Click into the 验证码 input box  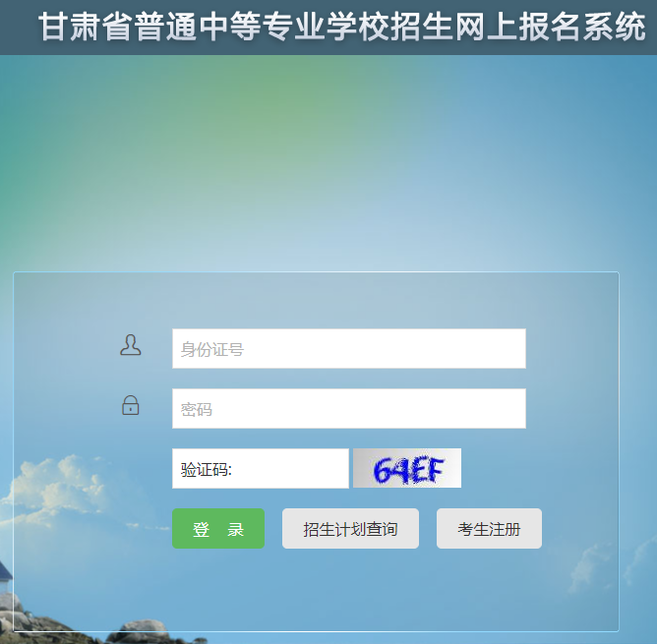[261, 468]
